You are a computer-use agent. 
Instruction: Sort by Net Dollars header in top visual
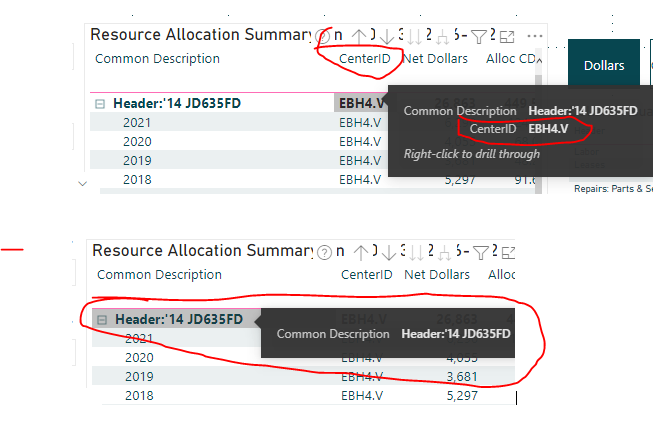[x=435, y=59]
